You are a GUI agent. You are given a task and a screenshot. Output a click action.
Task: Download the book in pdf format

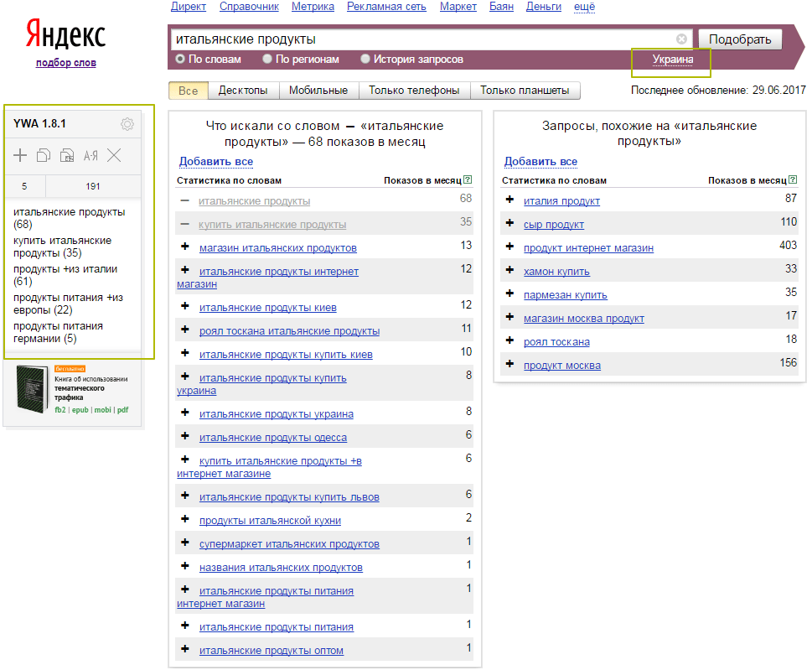pos(122,410)
